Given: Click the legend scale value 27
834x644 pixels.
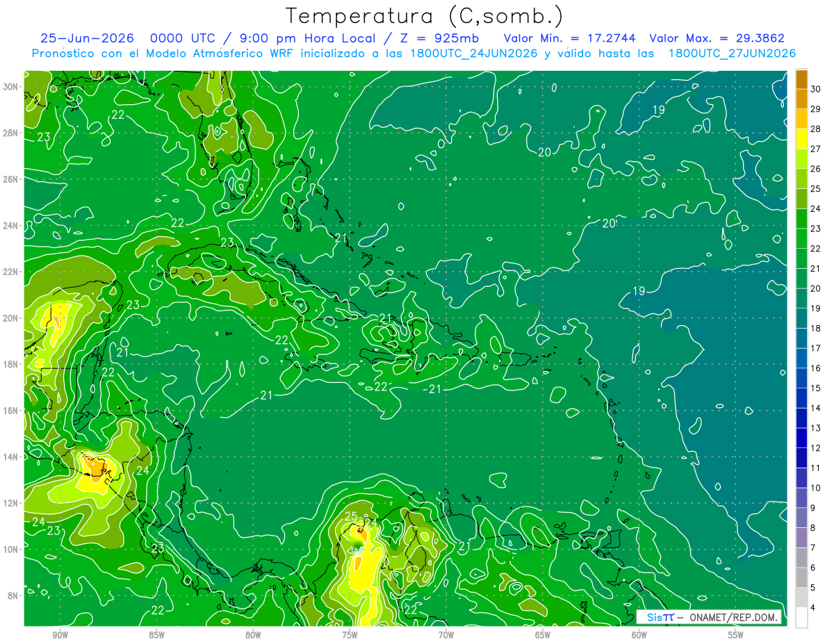Looking at the screenshot, I should click(816, 149).
